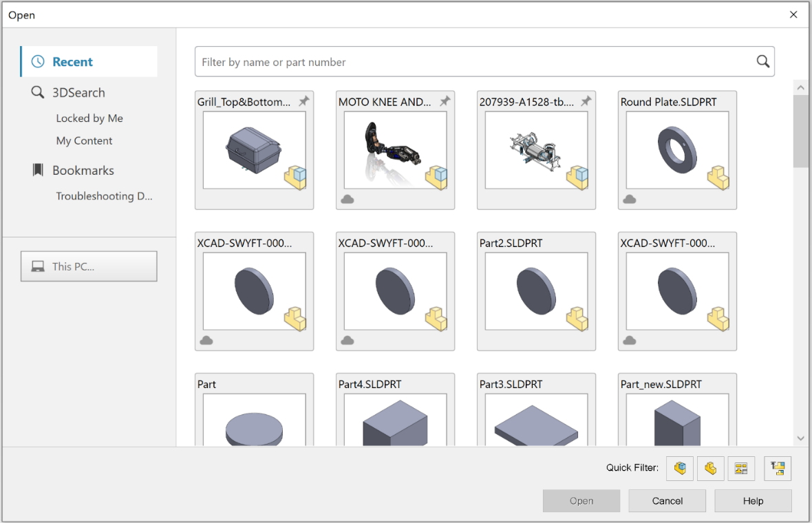Image resolution: width=812 pixels, height=523 pixels.
Task: Select the file card named Part
Action: 255,409
